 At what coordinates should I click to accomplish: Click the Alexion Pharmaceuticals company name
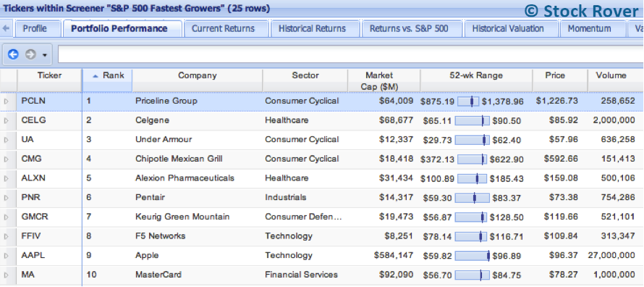(x=185, y=178)
